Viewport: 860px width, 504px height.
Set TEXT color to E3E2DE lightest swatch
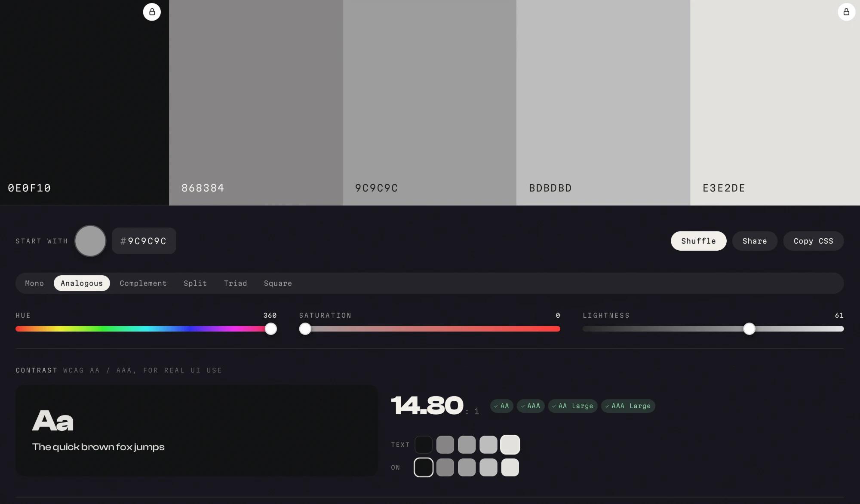tap(510, 445)
